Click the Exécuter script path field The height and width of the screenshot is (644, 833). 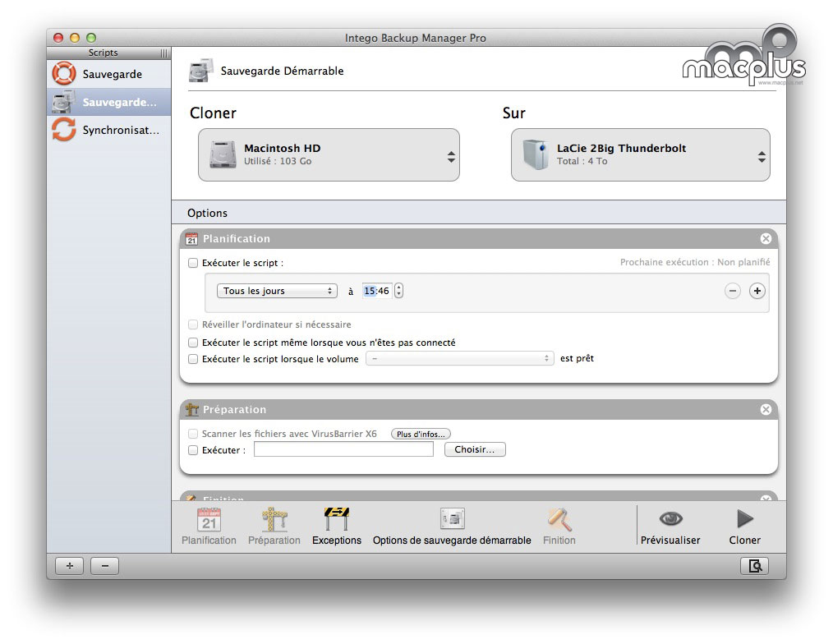pos(343,449)
